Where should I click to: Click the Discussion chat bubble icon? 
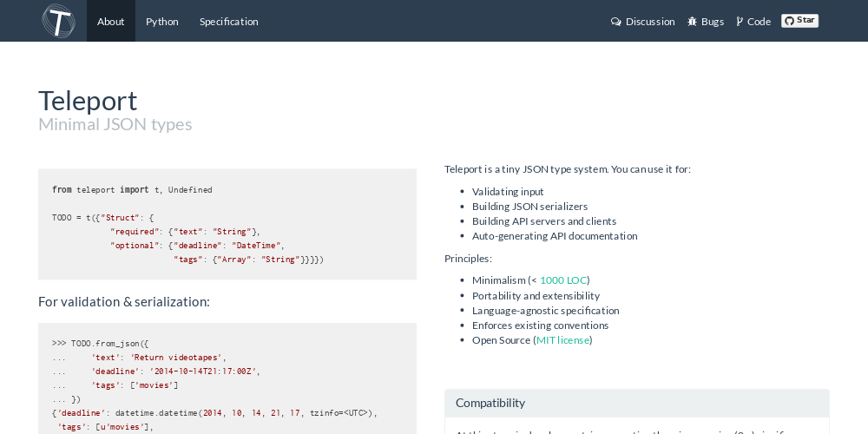[x=615, y=22]
